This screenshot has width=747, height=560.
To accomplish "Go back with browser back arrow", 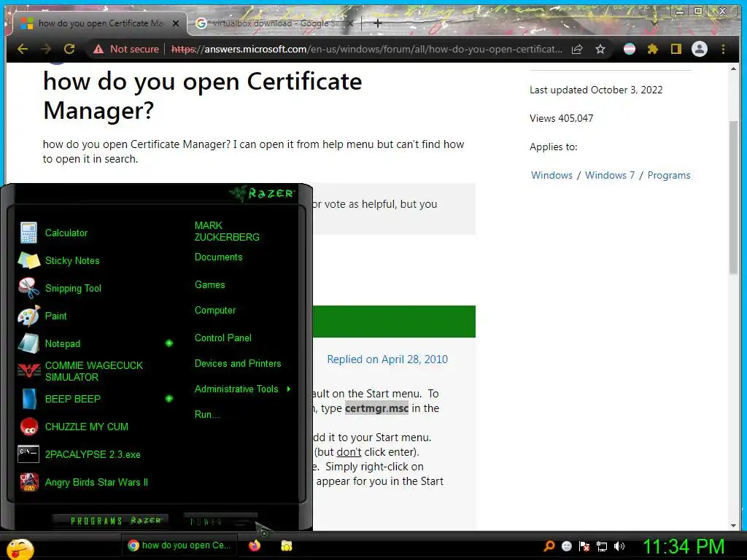I will click(x=23, y=49).
